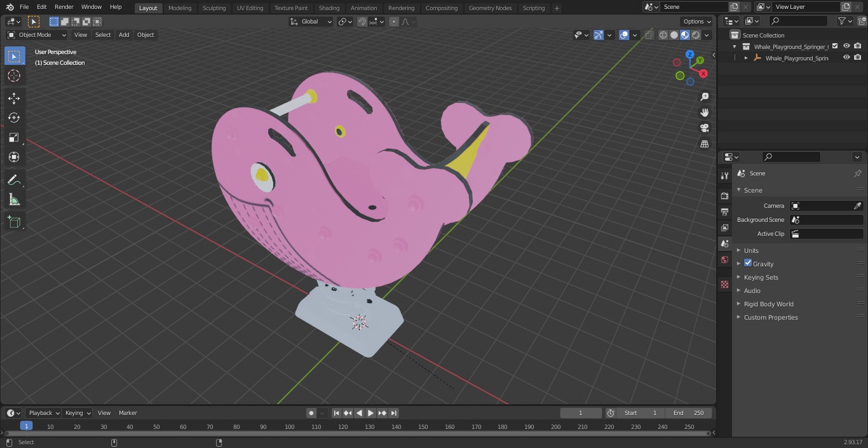Open the Render properties tab
Viewport: 868px width, 448px height.
724,196
